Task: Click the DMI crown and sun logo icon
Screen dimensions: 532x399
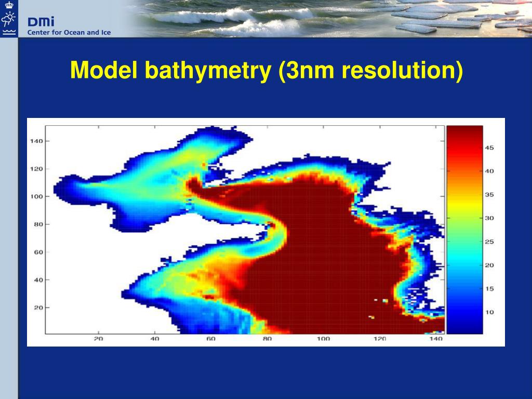Action: (9, 19)
